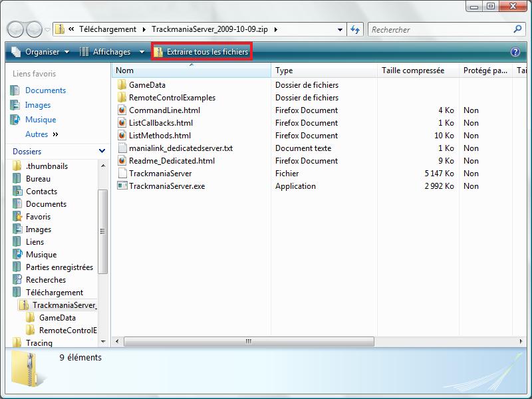The image size is (532, 399).
Task: Select the RemoteControlExamples folder icon
Action: [x=122, y=97]
